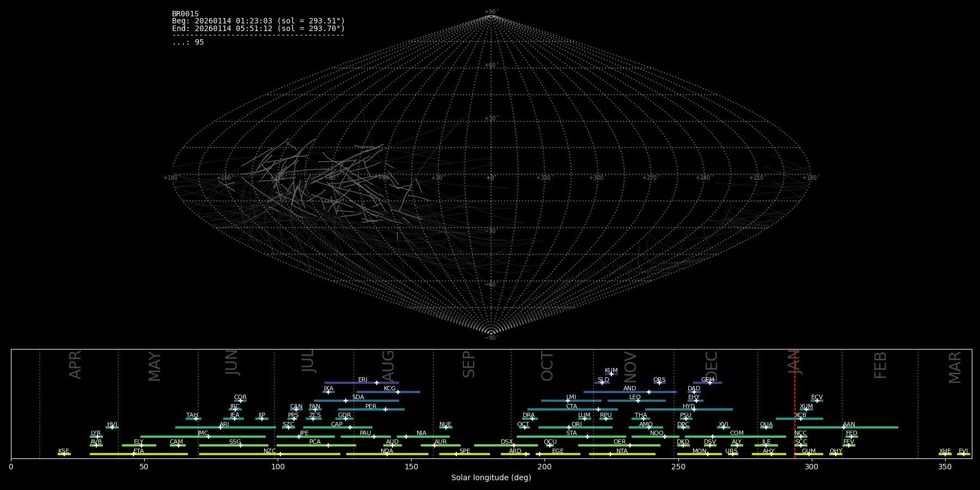Click the ECV shower label
Screen dimensions: 980x490
[x=817, y=397]
